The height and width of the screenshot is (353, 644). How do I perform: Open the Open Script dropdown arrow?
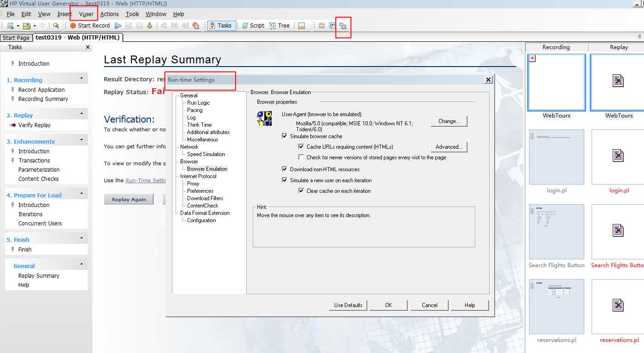point(34,26)
